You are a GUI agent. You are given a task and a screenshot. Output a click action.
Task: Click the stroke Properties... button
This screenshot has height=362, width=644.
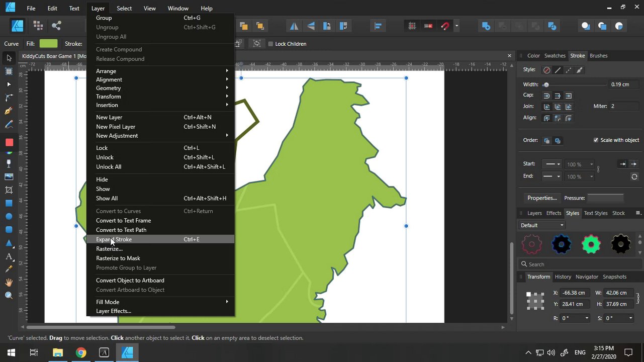(542, 198)
